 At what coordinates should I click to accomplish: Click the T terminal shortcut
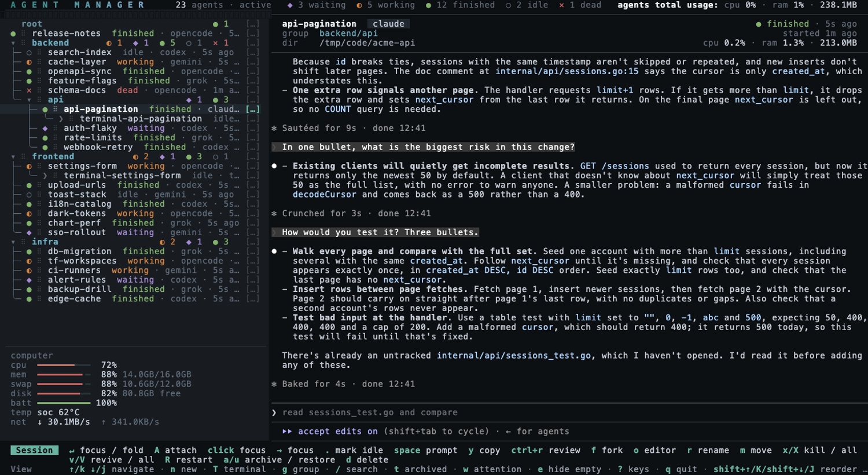239,469
